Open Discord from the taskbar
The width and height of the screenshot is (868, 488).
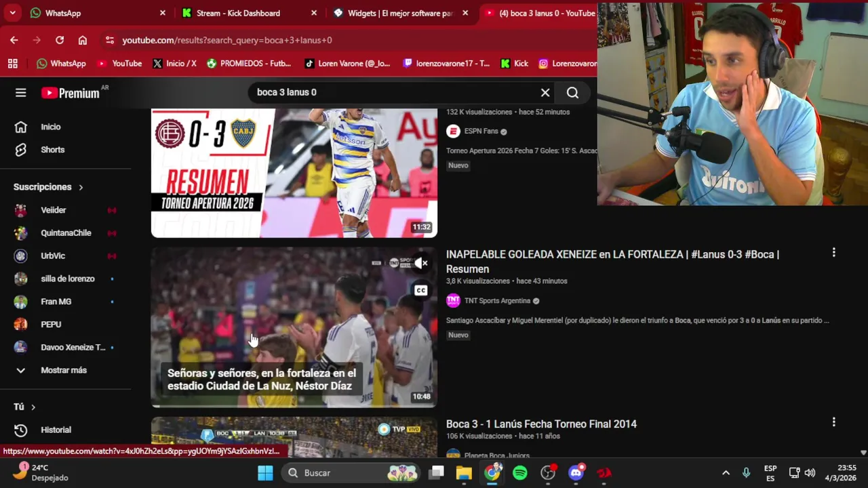tap(576, 473)
